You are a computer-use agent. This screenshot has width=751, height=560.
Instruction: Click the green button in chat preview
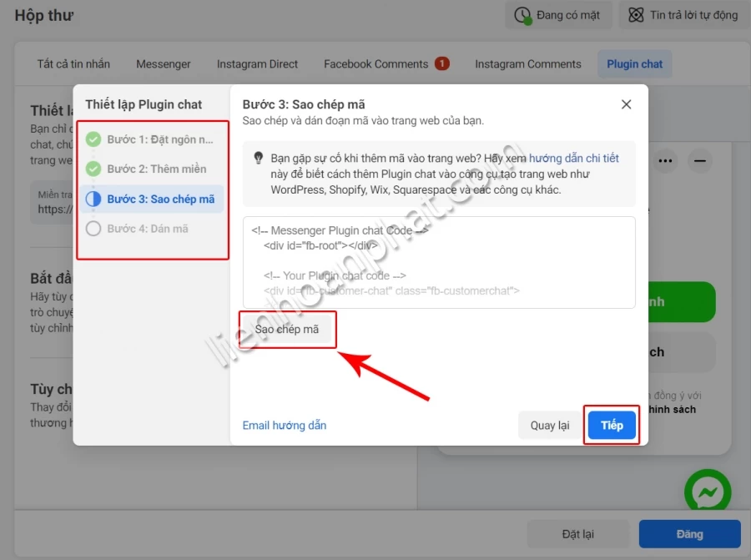tap(682, 302)
